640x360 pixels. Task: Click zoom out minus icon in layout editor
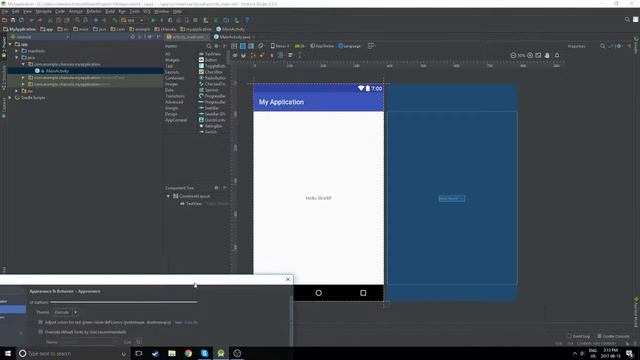click(x=513, y=55)
